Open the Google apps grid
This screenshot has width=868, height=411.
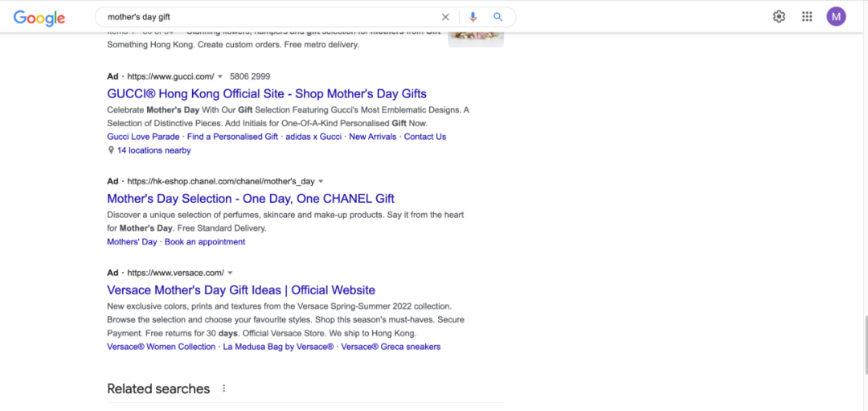pos(807,17)
